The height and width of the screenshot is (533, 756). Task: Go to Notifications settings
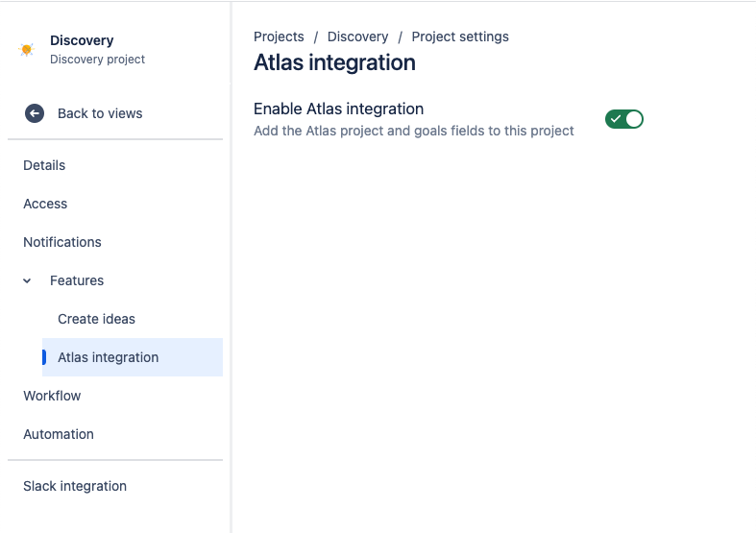click(62, 242)
